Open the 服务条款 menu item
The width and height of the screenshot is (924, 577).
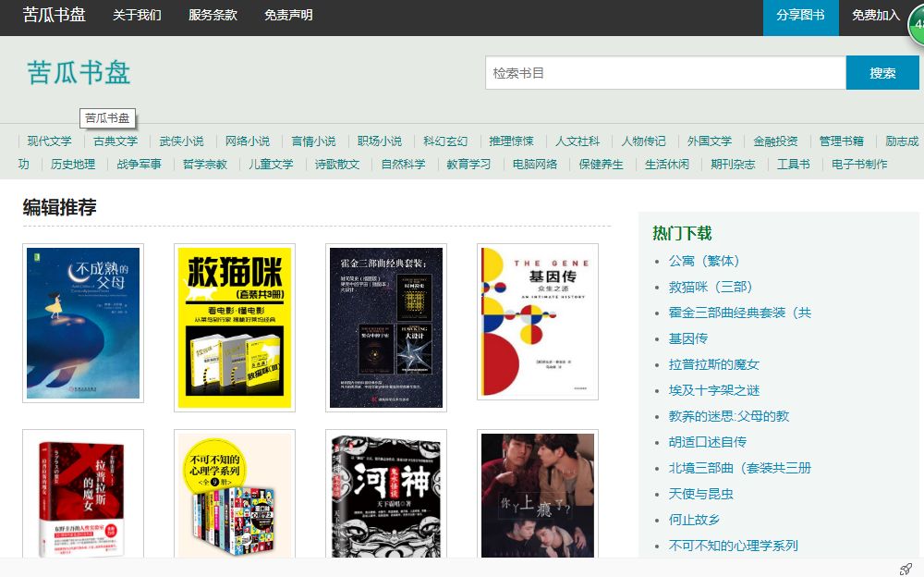(x=213, y=16)
